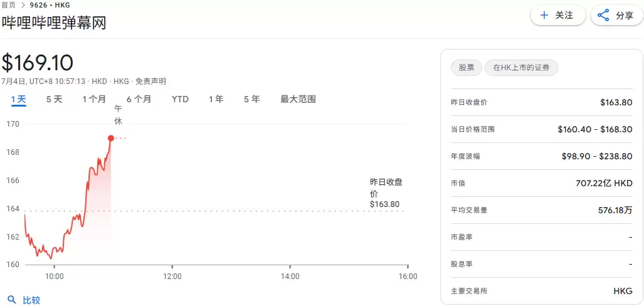Image resolution: width=644 pixels, height=306 pixels.
Task: Show the 1 个月 chart range
Action: pyautogui.click(x=94, y=99)
